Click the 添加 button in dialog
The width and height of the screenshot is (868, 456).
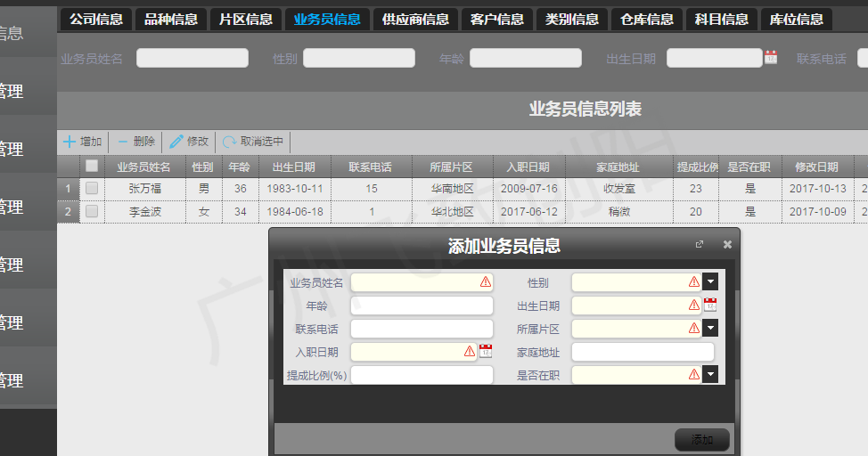pos(702,440)
